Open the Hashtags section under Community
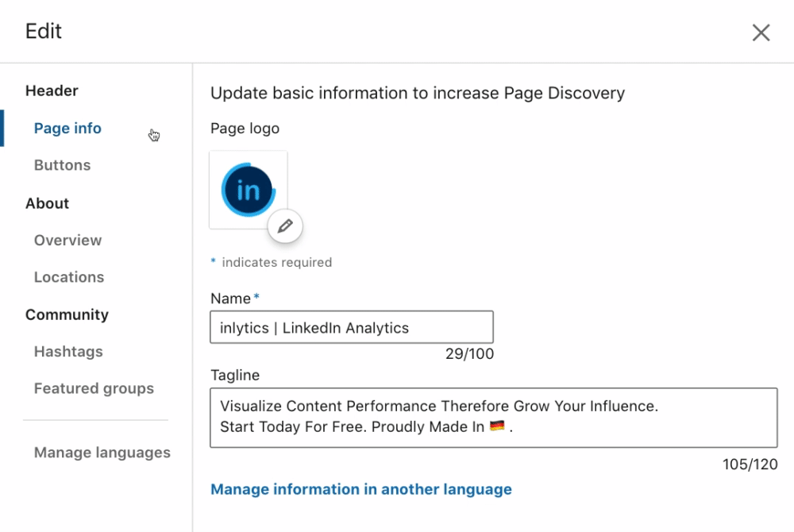The image size is (794, 532). tap(68, 352)
